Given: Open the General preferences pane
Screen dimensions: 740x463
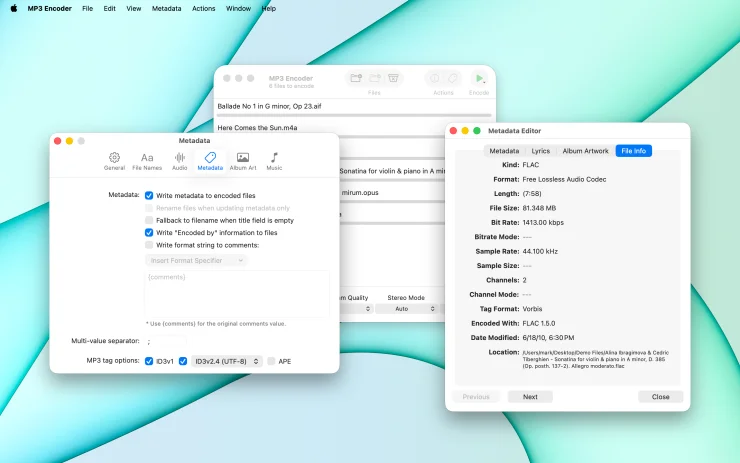Looking at the screenshot, I should (114, 161).
